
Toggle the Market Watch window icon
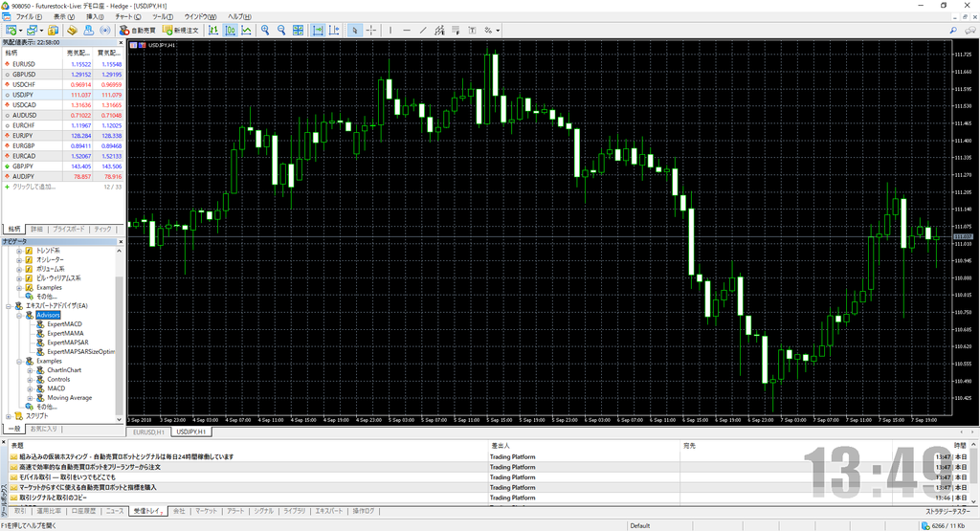[x=54, y=30]
